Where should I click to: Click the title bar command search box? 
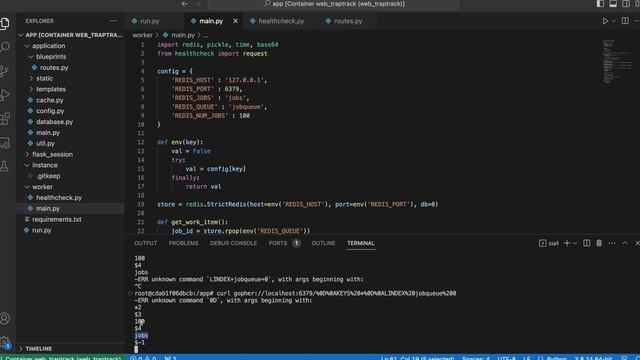click(333, 4)
